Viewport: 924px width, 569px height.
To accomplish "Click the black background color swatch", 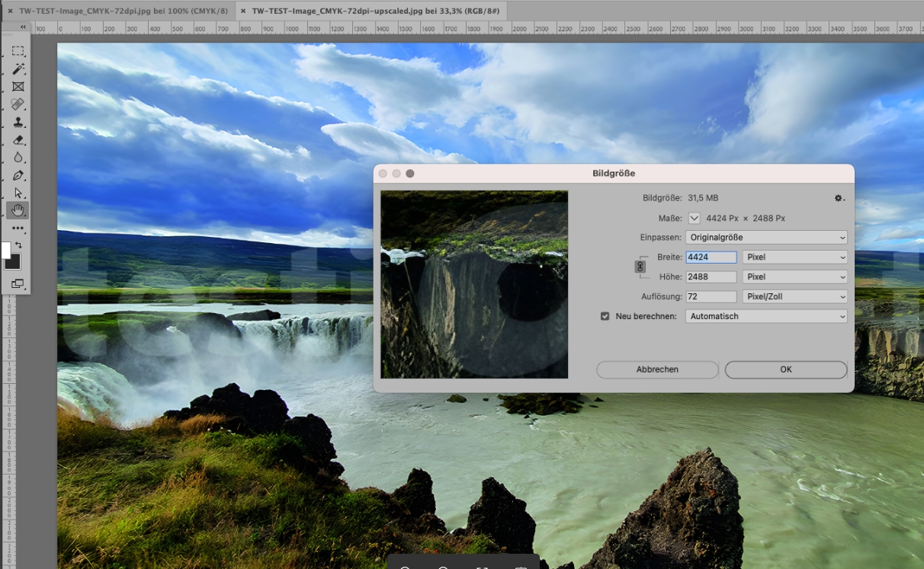I will click(x=14, y=263).
